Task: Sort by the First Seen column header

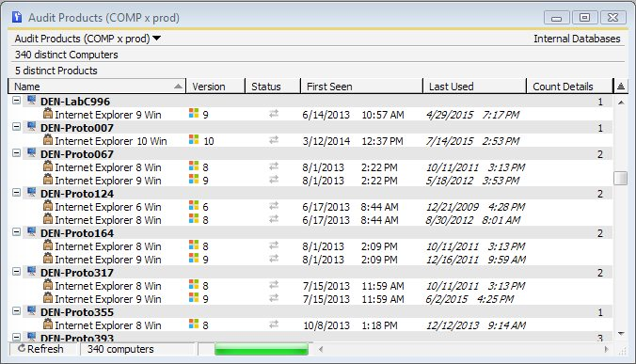Action: [x=361, y=87]
